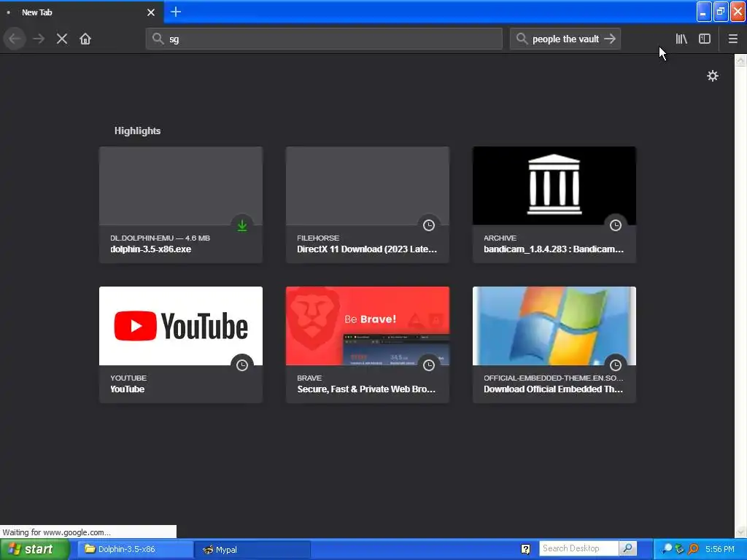Click the 'YouTube' title under YOUTUBE label
747x560 pixels.
[127, 389]
